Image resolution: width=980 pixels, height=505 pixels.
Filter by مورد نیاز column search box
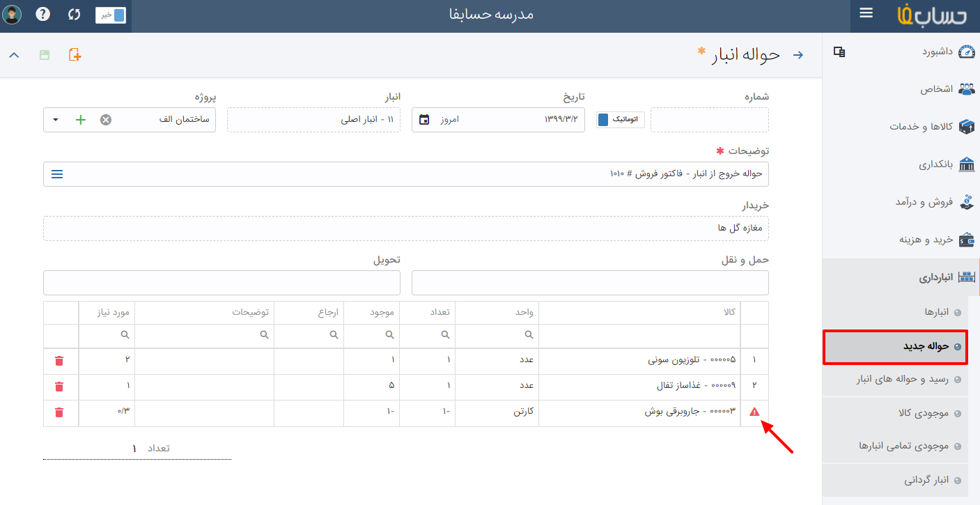tap(107, 335)
